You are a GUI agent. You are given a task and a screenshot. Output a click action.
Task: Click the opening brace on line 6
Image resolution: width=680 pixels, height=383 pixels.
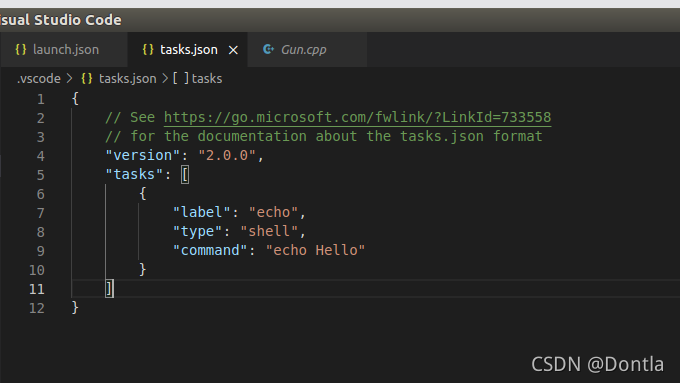tap(143, 193)
